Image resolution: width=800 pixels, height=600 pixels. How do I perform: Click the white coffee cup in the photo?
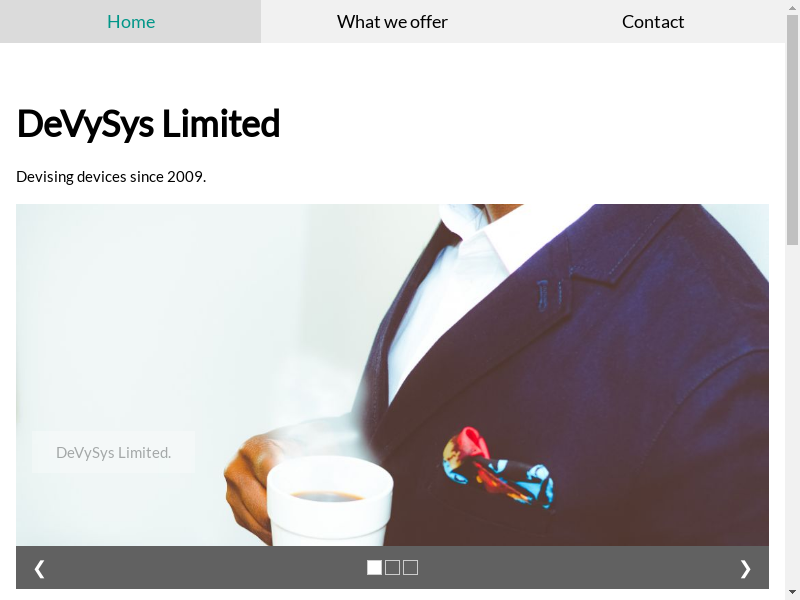(330, 501)
